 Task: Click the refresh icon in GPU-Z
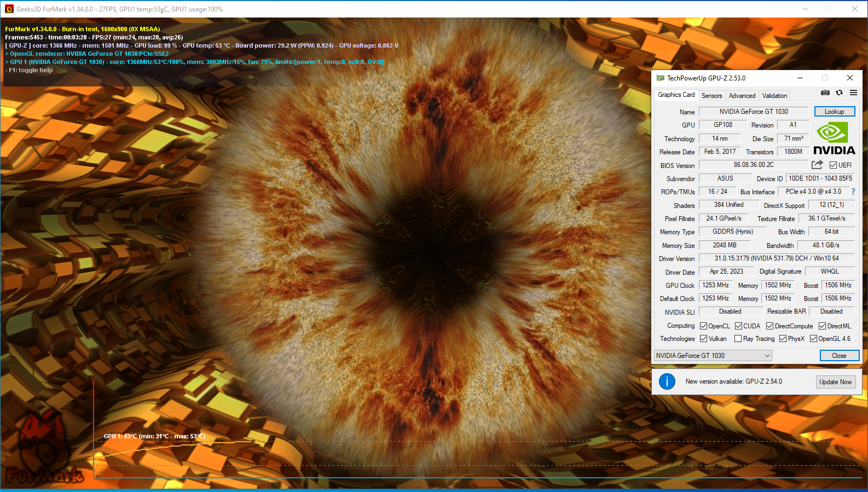[839, 93]
